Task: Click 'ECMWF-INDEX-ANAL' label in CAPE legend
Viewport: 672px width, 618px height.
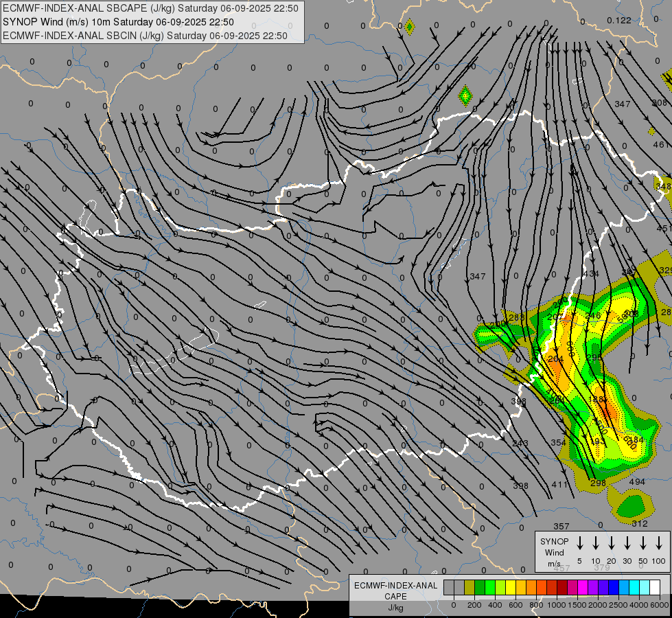Action: (395, 586)
